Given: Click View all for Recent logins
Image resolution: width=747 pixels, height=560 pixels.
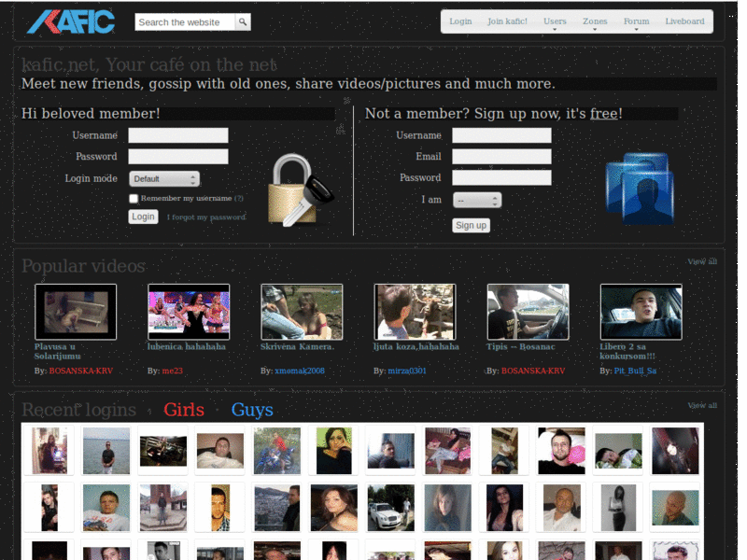Looking at the screenshot, I should (702, 406).
